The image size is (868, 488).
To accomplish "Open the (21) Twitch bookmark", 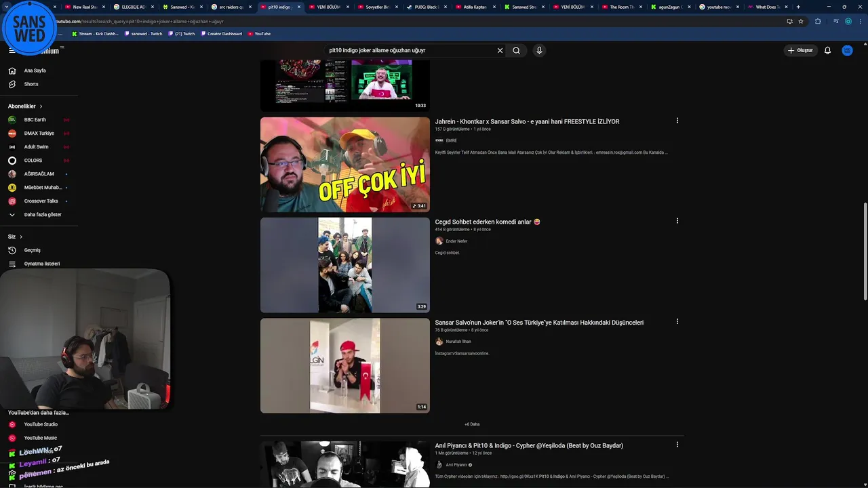I will pyautogui.click(x=182, y=33).
